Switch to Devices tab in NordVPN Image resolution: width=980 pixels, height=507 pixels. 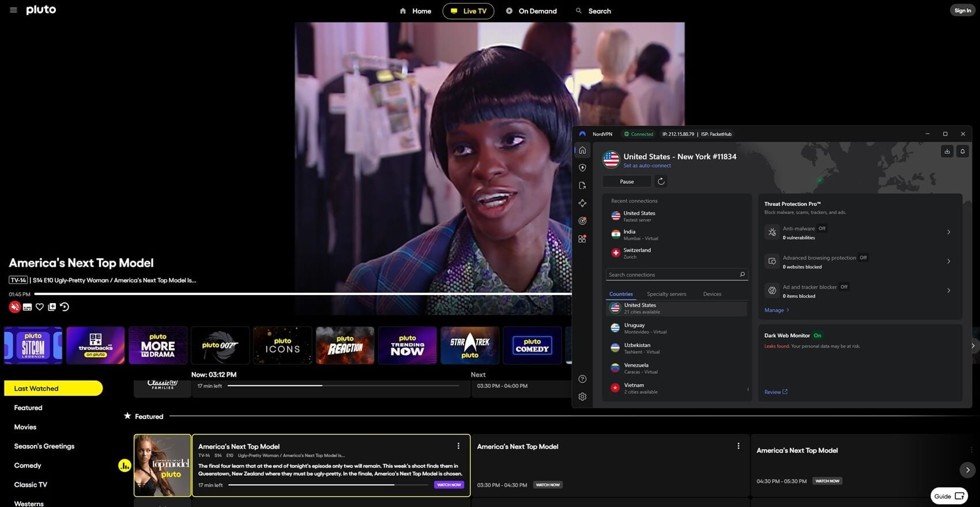712,294
